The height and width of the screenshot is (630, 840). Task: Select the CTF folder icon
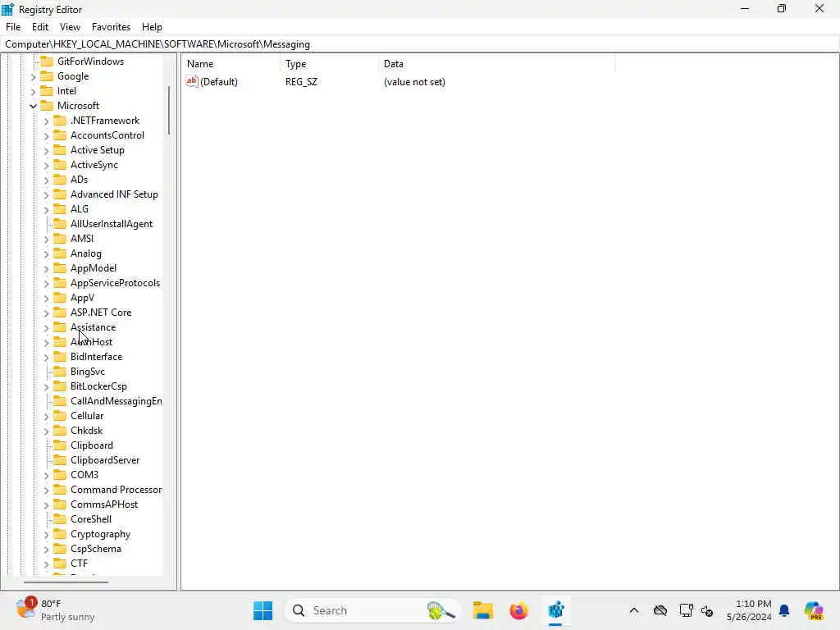[x=60, y=563]
